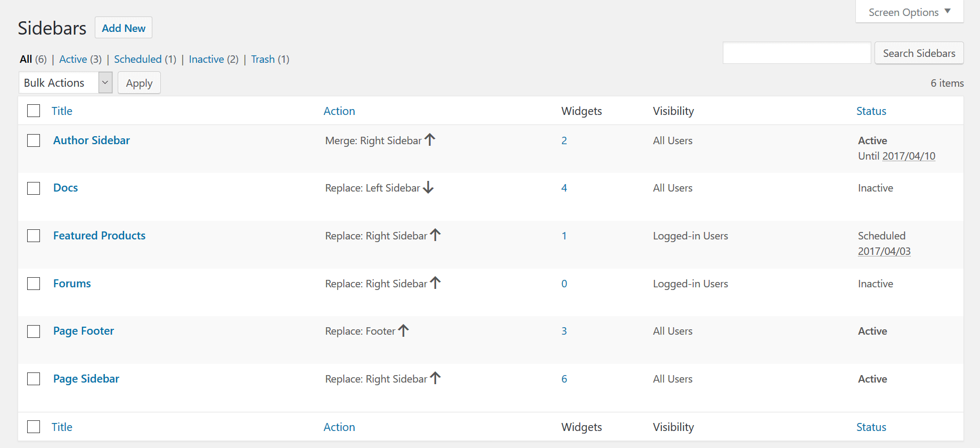Tick the checkbox for Author Sidebar
The height and width of the screenshot is (448, 980).
[34, 140]
